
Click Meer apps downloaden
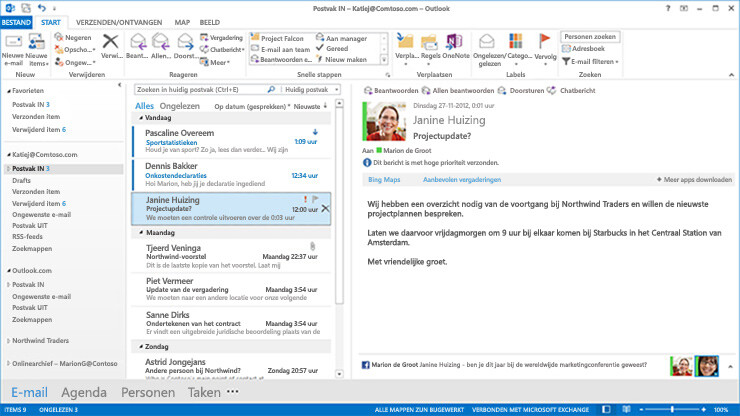tap(694, 179)
